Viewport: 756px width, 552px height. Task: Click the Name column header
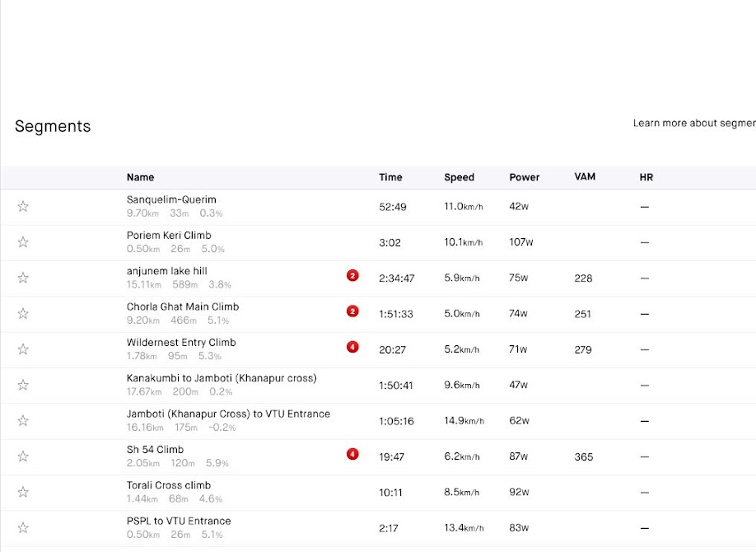[140, 177]
